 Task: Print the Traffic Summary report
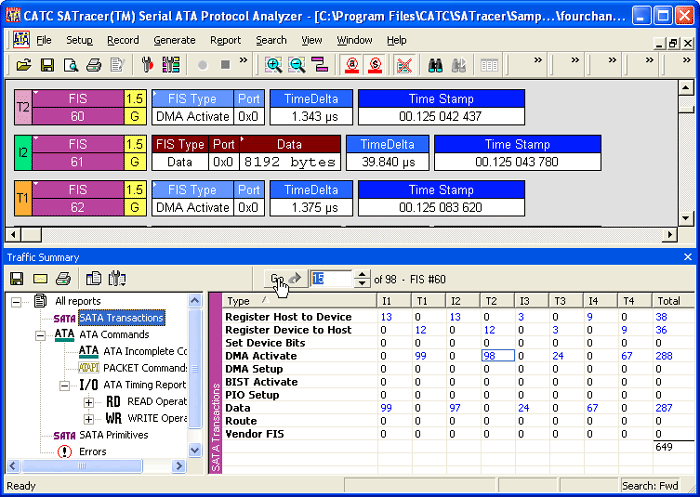[63, 279]
